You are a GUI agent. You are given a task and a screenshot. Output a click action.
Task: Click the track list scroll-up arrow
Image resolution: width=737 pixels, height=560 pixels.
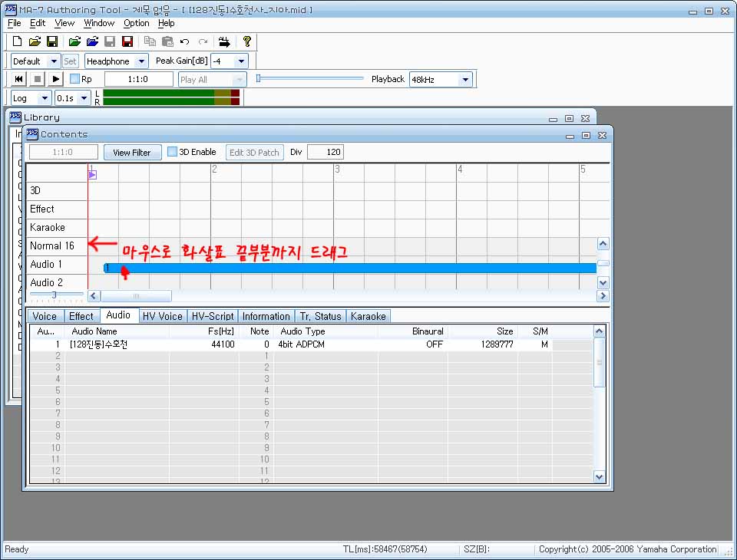(x=603, y=243)
